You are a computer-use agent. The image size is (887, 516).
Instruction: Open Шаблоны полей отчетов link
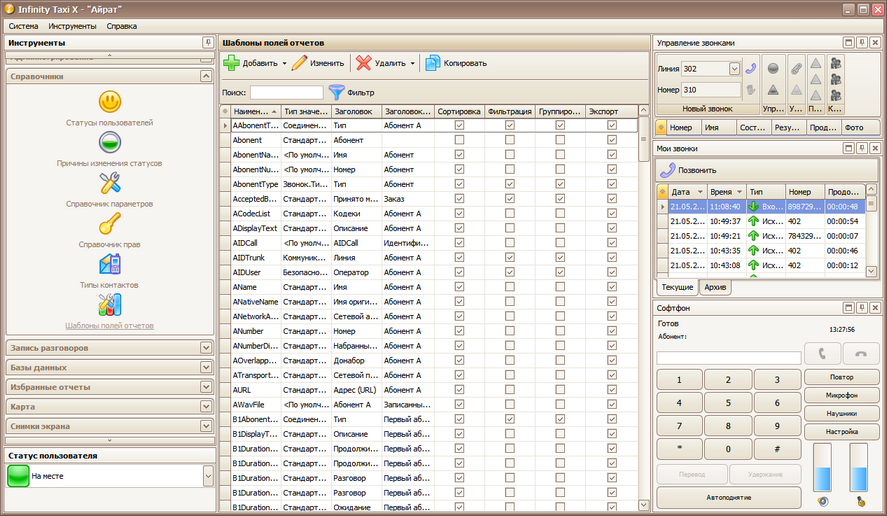[x=109, y=325]
